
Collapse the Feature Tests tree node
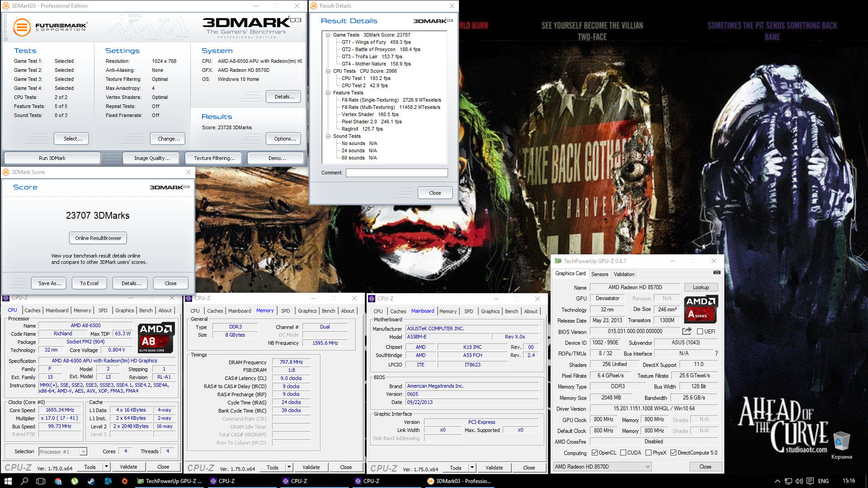pyautogui.click(x=328, y=93)
